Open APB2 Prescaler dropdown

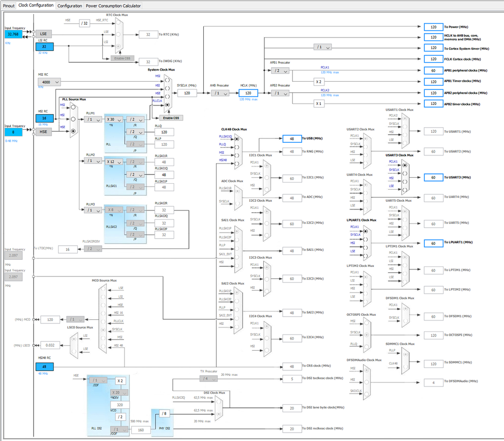(281, 93)
